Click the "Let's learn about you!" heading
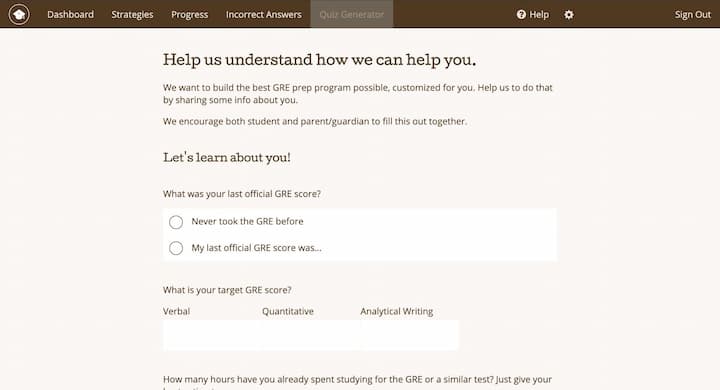This screenshot has width=720, height=390. (227, 158)
